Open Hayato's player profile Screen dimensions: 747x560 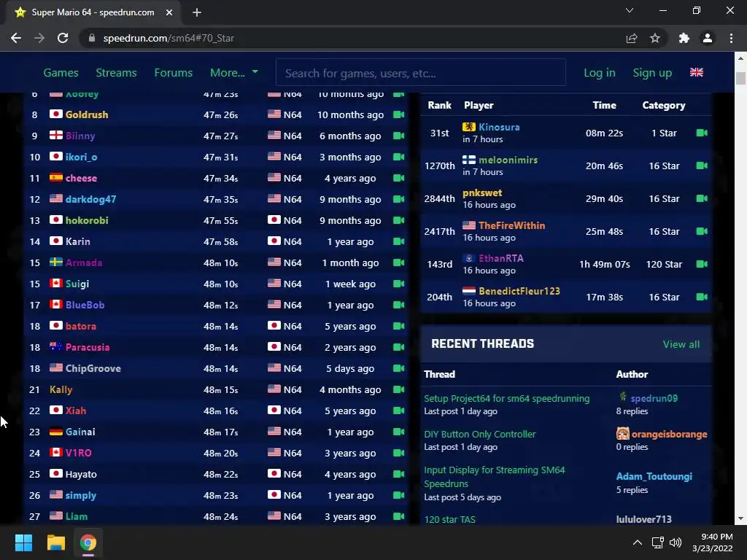coord(81,474)
